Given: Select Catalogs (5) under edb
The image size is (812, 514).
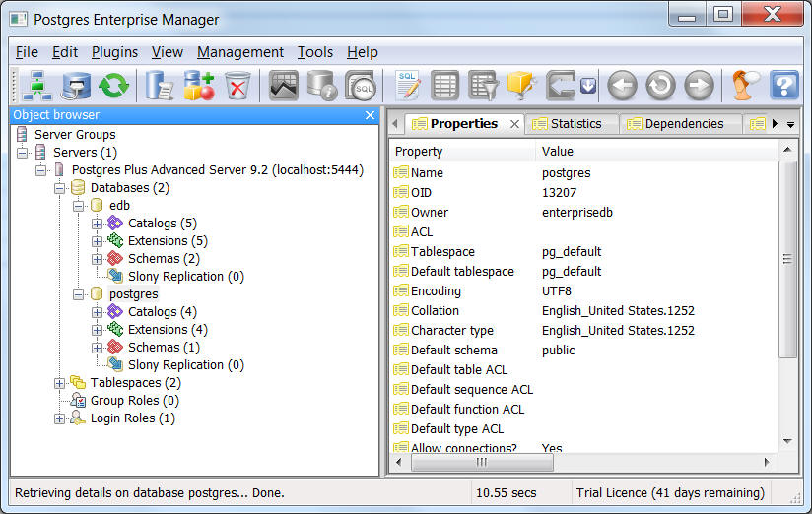Looking at the screenshot, I should pos(162,224).
